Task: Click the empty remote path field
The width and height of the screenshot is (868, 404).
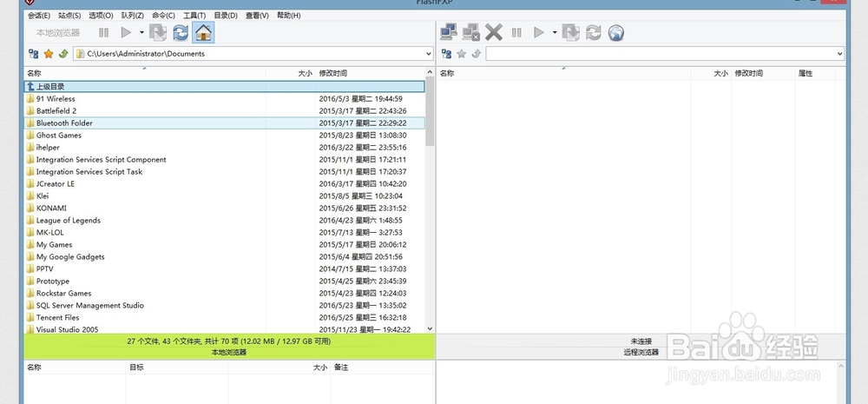Action: point(666,54)
